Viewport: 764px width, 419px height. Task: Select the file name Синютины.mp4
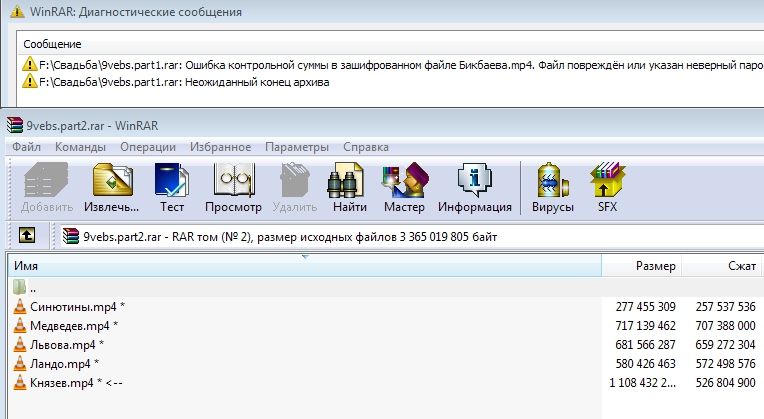pyautogui.click(x=73, y=306)
